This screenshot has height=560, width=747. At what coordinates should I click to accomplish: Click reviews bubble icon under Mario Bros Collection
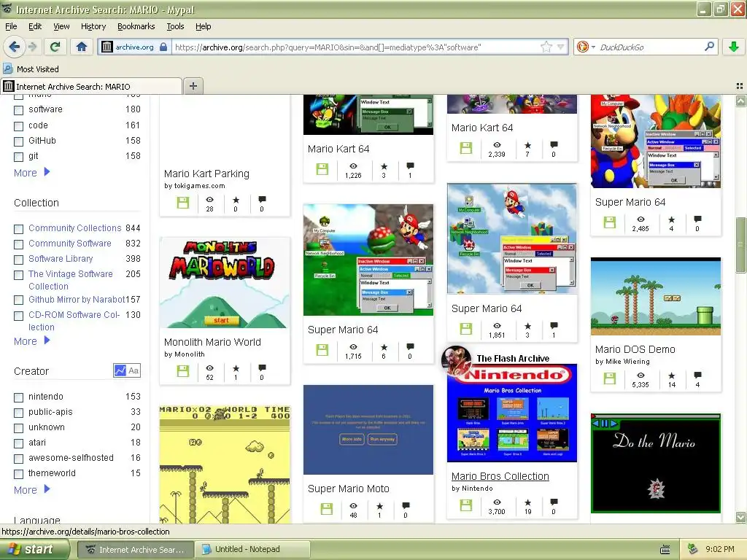554,502
